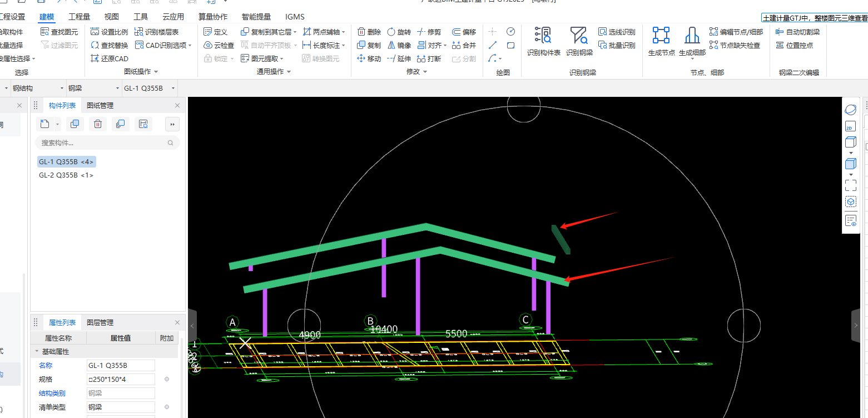Screen dimensions: 868x418
Task: Click 节点缺失检查 tool
Action: 735,45
